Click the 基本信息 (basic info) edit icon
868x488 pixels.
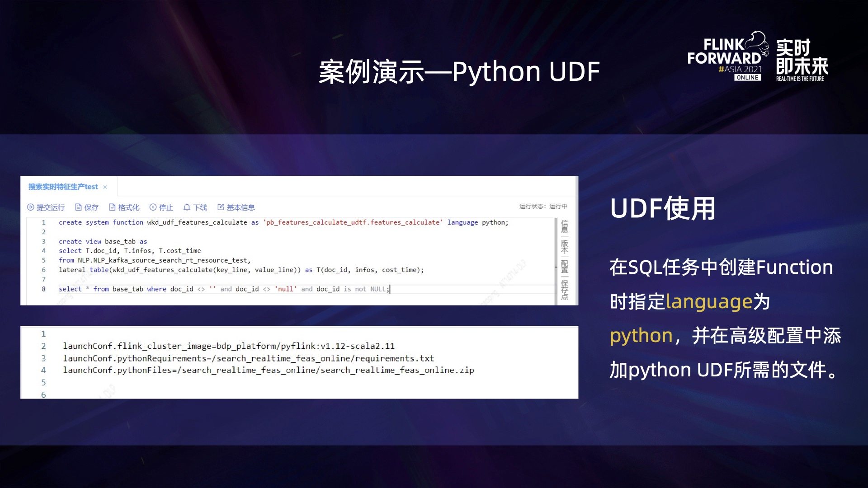pos(221,207)
